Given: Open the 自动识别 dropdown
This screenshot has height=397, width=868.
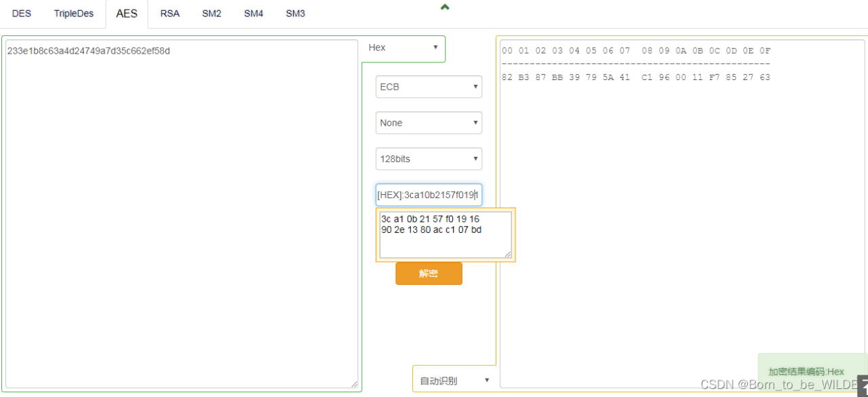Looking at the screenshot, I should [454, 380].
